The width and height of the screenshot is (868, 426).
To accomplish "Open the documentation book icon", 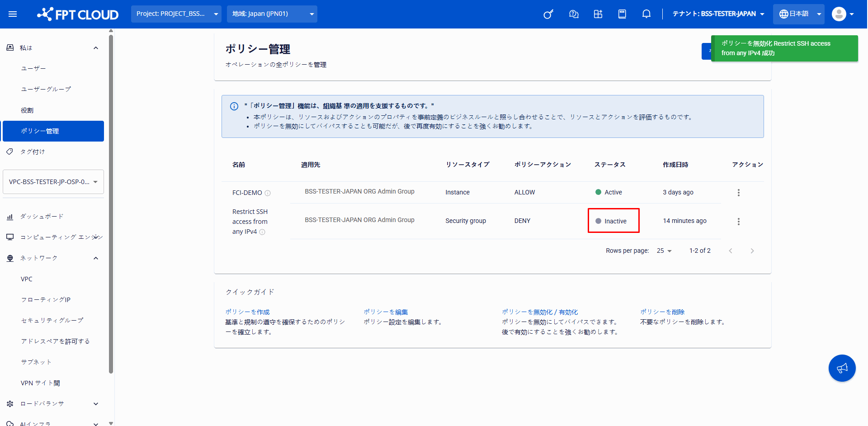I will pos(622,14).
